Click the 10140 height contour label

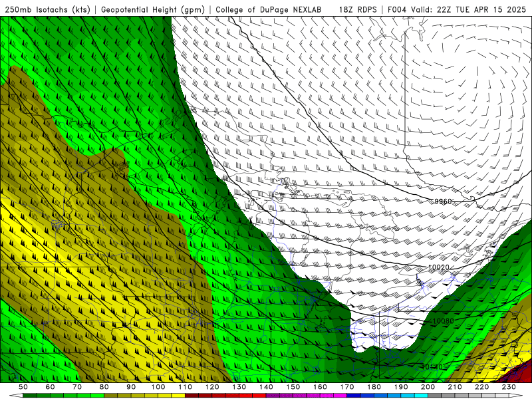tap(432, 367)
